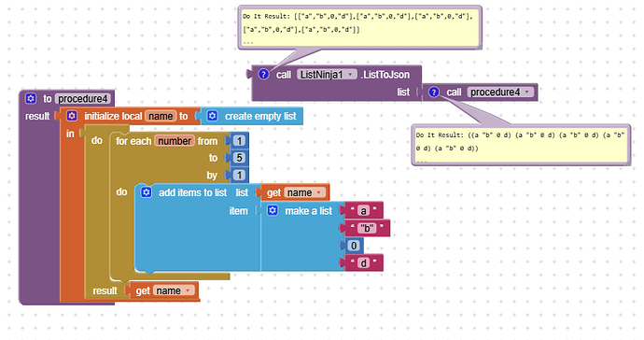
Task: Open name dropdown in result get block
Action: pyautogui.click(x=174, y=290)
